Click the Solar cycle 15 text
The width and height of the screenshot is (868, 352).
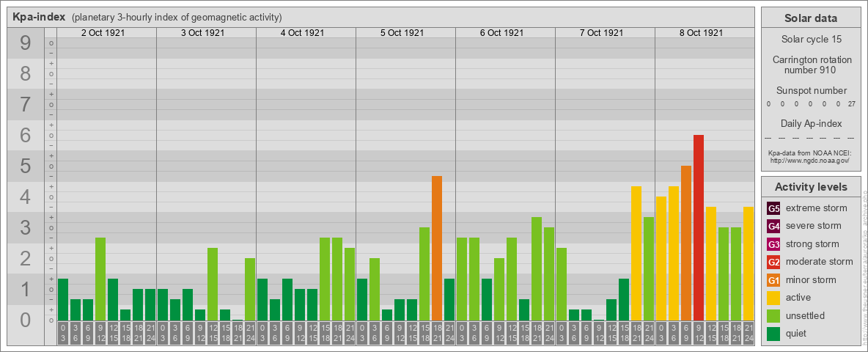click(810, 40)
